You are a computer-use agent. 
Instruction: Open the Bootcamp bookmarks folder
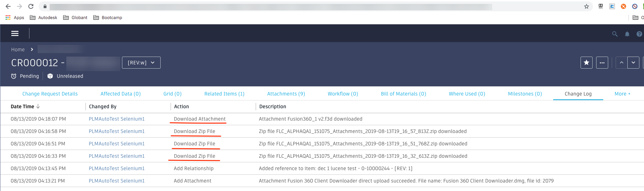(108, 17)
